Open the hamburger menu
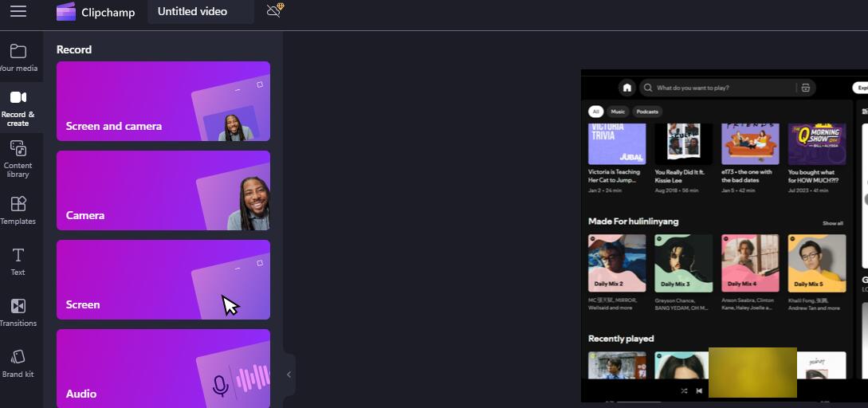 [x=18, y=11]
